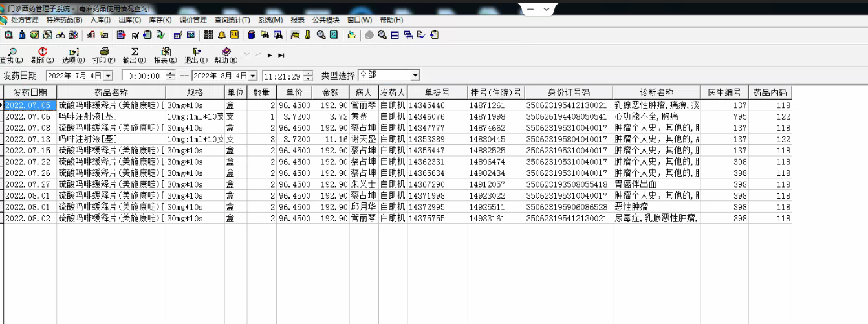Click the 药品名称 column header
The width and height of the screenshot is (868, 324).
[111, 92]
